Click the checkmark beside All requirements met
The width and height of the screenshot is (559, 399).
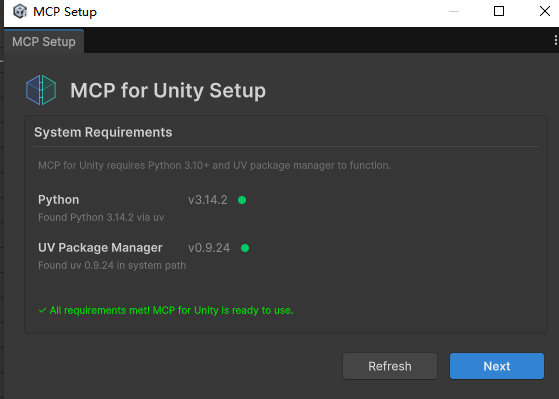(x=42, y=311)
